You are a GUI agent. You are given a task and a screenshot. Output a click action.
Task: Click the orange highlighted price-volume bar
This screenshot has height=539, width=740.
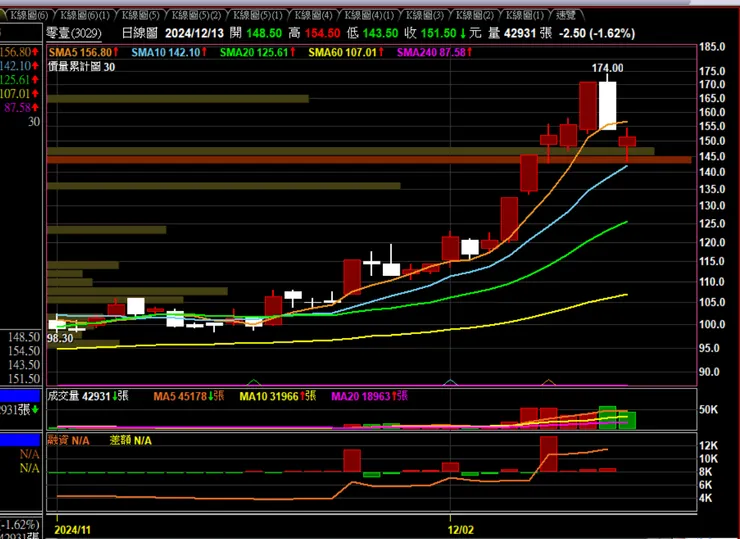pos(369,160)
